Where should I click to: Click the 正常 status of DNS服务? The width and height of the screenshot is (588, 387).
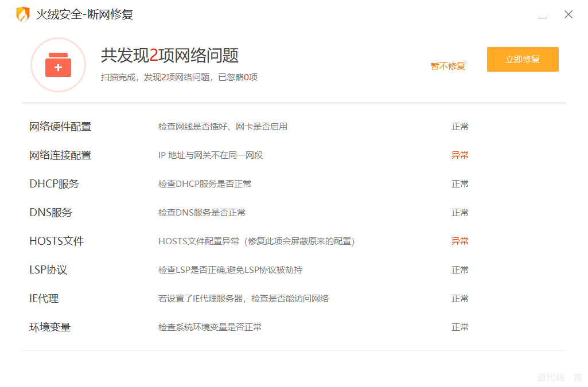pos(460,213)
